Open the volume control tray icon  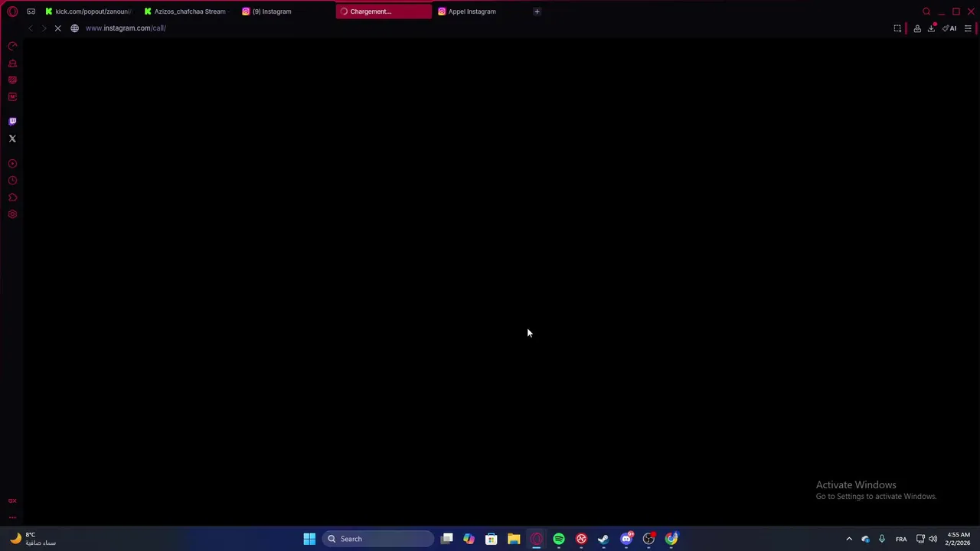933,539
